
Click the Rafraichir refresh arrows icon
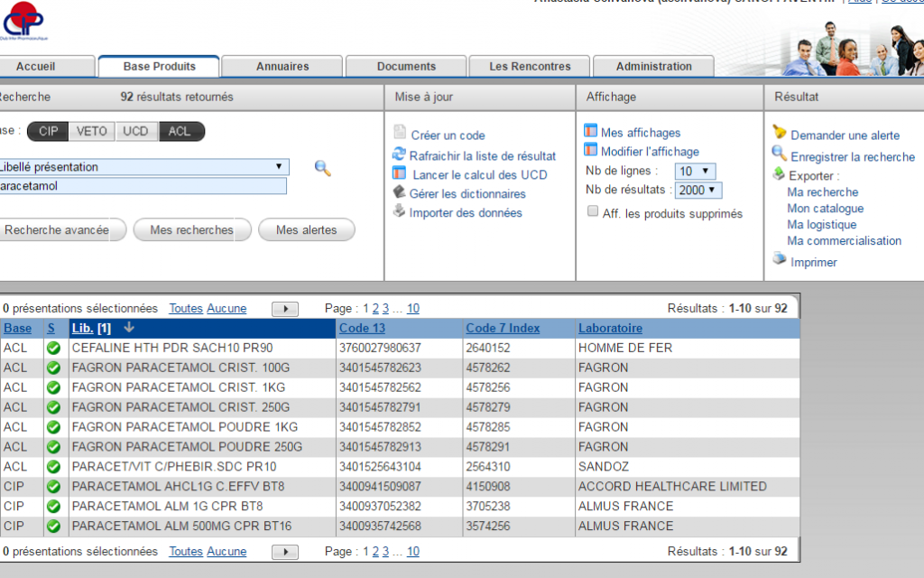point(399,154)
